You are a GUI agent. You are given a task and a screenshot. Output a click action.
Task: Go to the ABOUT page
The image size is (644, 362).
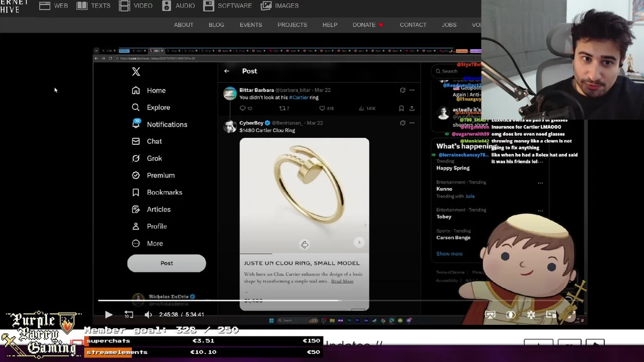pos(184,25)
